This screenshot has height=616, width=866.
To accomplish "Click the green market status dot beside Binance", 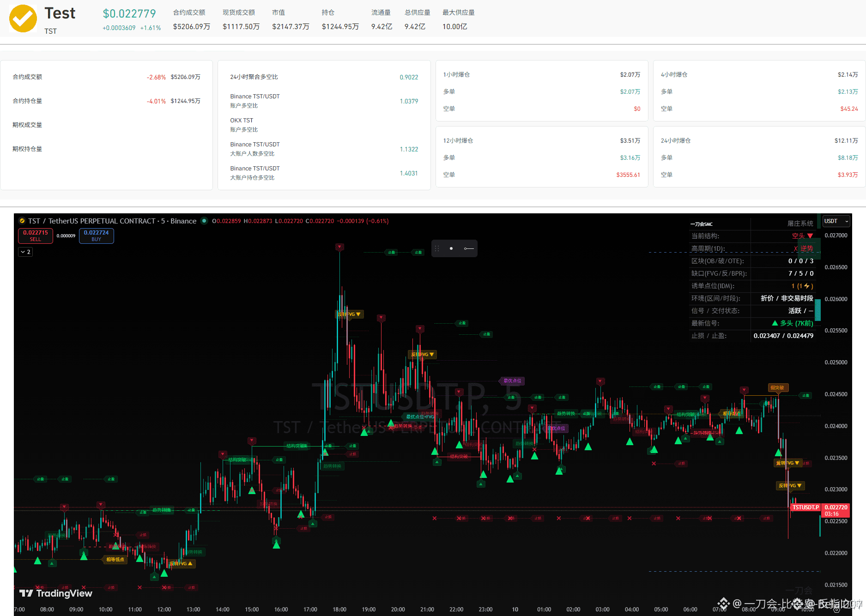I will (x=204, y=221).
